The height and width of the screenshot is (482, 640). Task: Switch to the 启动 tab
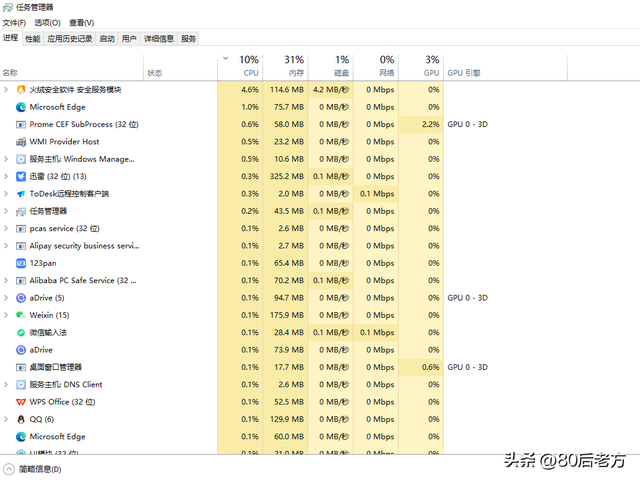coord(107,39)
